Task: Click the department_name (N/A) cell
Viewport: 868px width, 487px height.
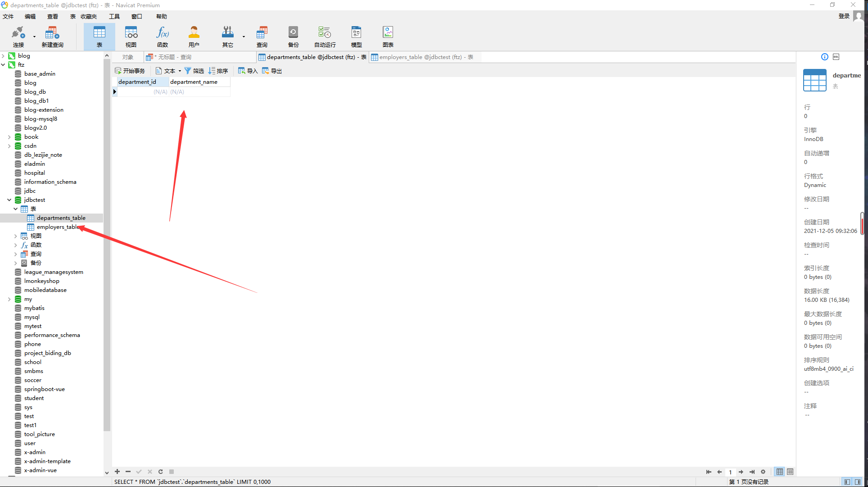Action: [199, 92]
